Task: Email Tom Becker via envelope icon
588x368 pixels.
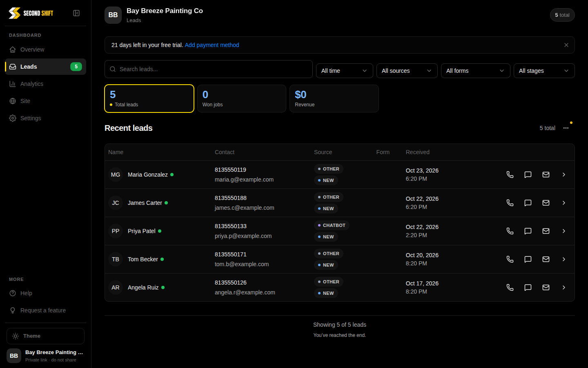Action: 546,259
